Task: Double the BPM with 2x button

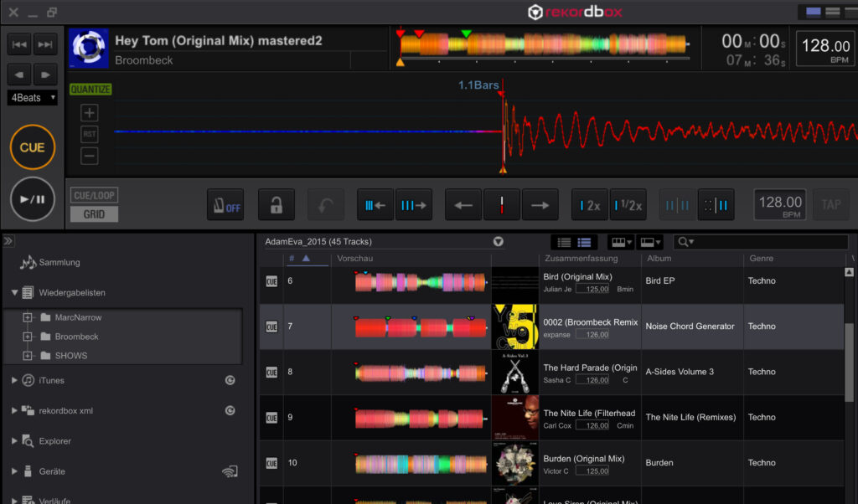Action: (x=590, y=205)
